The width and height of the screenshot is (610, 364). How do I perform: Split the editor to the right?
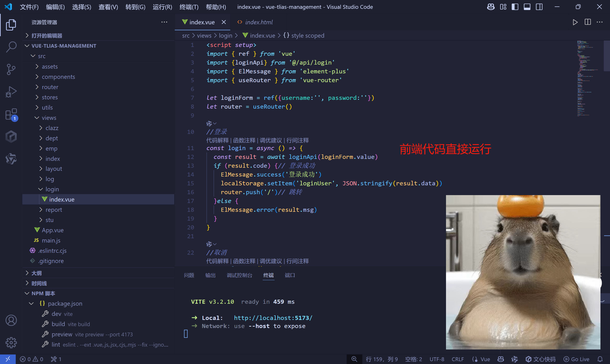(x=587, y=22)
